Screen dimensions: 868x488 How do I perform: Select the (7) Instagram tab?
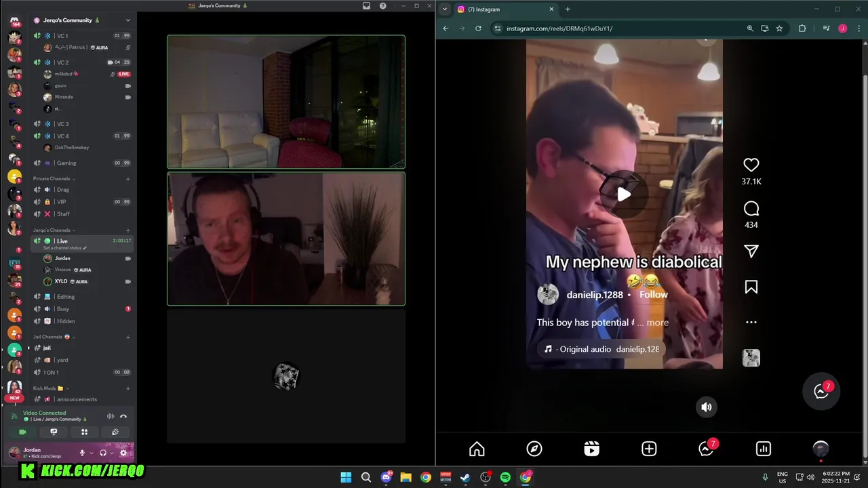click(x=505, y=9)
